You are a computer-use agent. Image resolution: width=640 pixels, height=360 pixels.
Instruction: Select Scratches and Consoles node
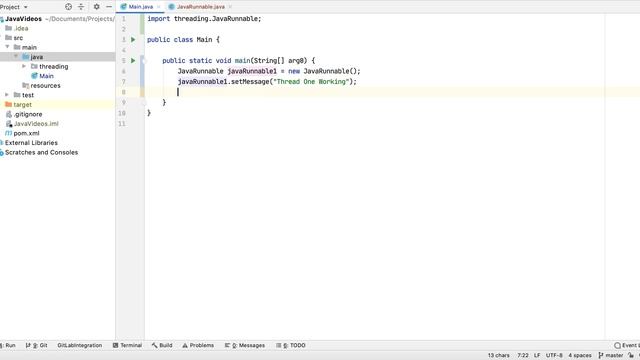pyautogui.click(x=41, y=152)
